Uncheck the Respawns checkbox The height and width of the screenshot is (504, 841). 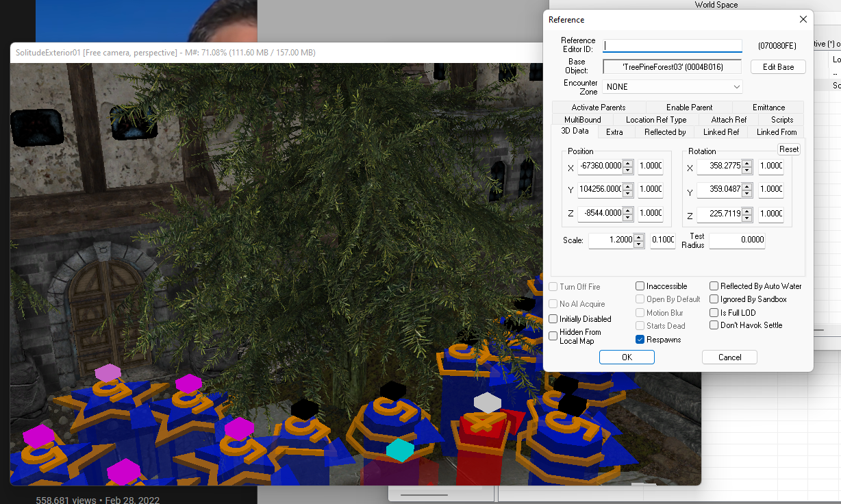point(640,340)
